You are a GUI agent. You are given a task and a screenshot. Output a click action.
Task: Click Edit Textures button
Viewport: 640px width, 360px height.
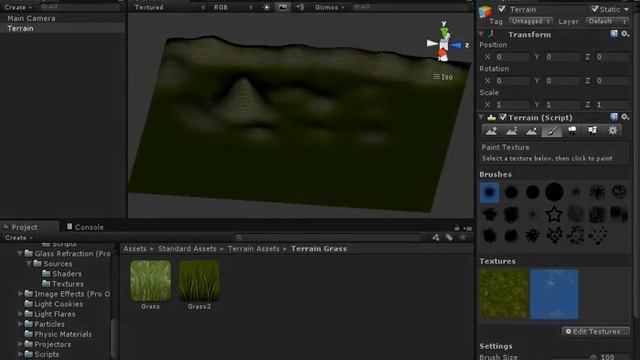(596, 332)
